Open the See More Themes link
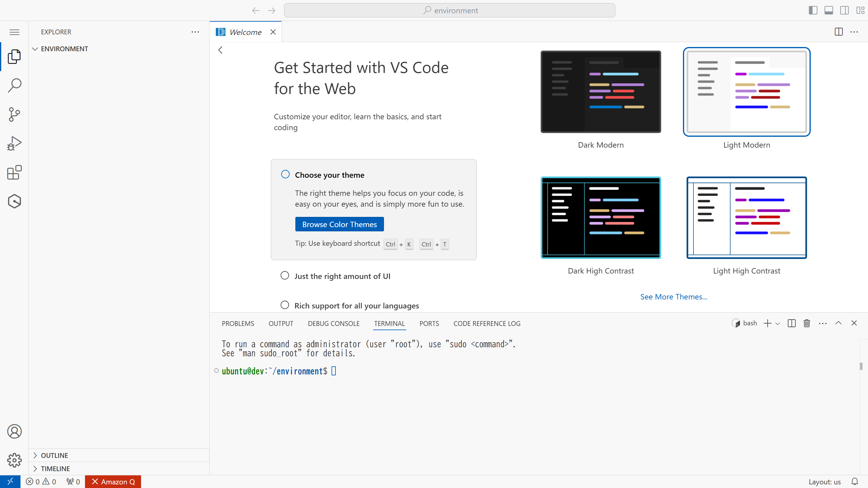868x488 pixels. coord(673,297)
